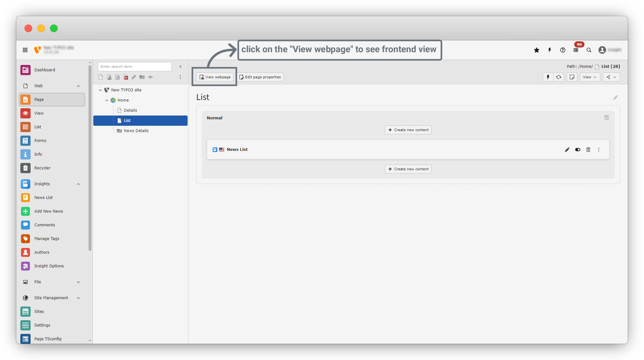The width and height of the screenshot is (644, 360).
Task: Click the help question mark icon
Action: pos(563,50)
